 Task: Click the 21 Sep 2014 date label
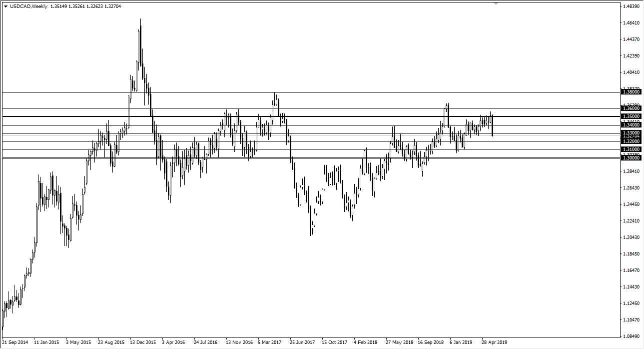coord(14,342)
